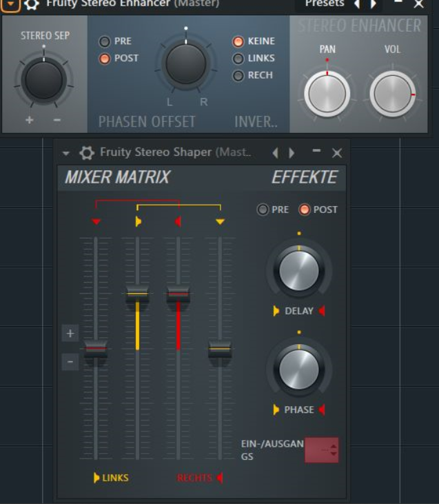
Task: Open Stereo Shaper plugin menu arrow
Action: [66, 153]
